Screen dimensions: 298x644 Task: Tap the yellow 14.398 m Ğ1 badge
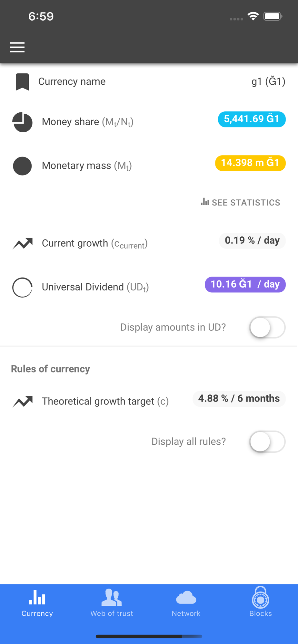(x=250, y=163)
